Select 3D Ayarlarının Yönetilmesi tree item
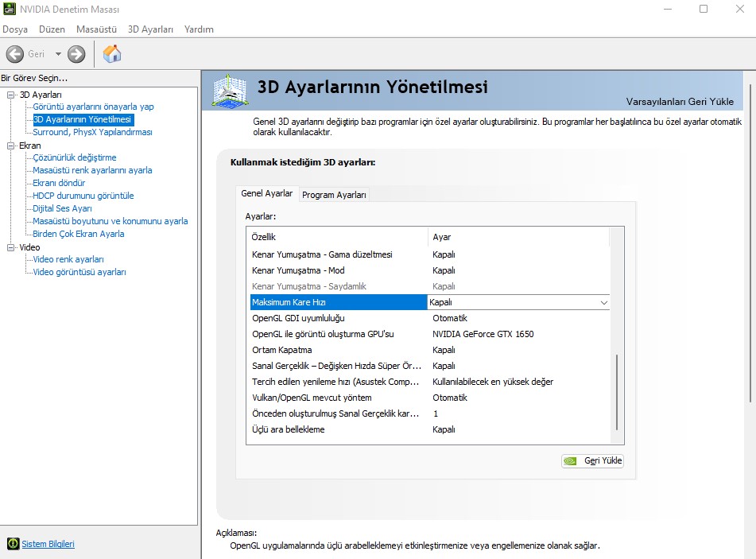 (x=83, y=119)
